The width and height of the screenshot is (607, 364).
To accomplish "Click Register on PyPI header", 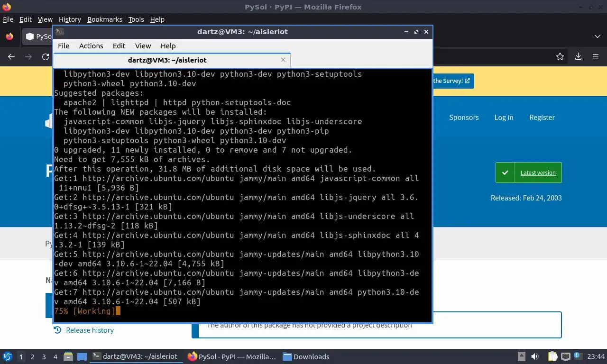I will click(542, 118).
